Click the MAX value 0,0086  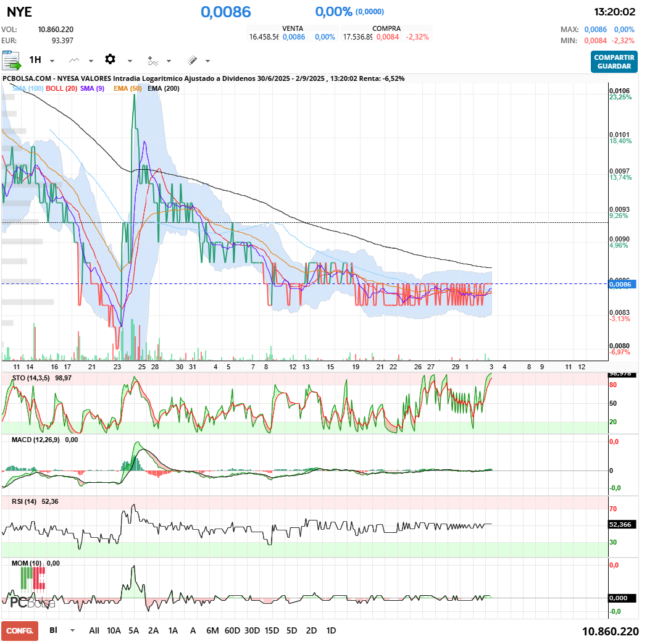click(x=595, y=29)
